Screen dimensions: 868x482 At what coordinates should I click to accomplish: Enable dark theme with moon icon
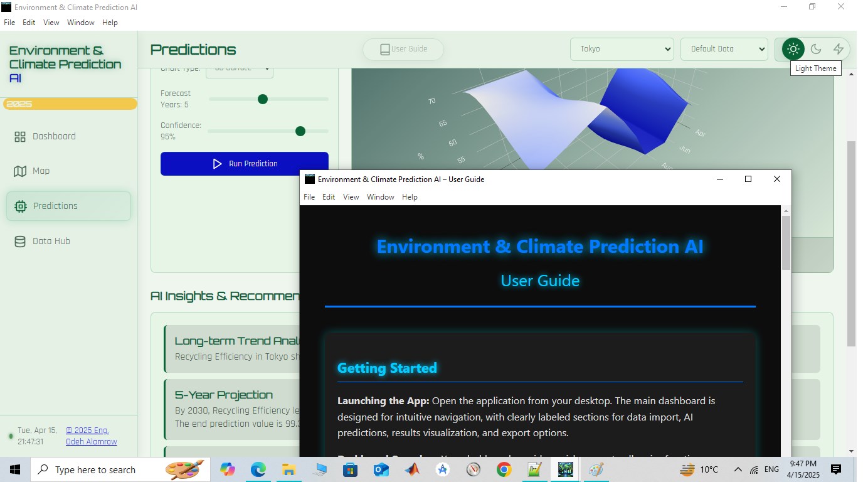tap(816, 49)
